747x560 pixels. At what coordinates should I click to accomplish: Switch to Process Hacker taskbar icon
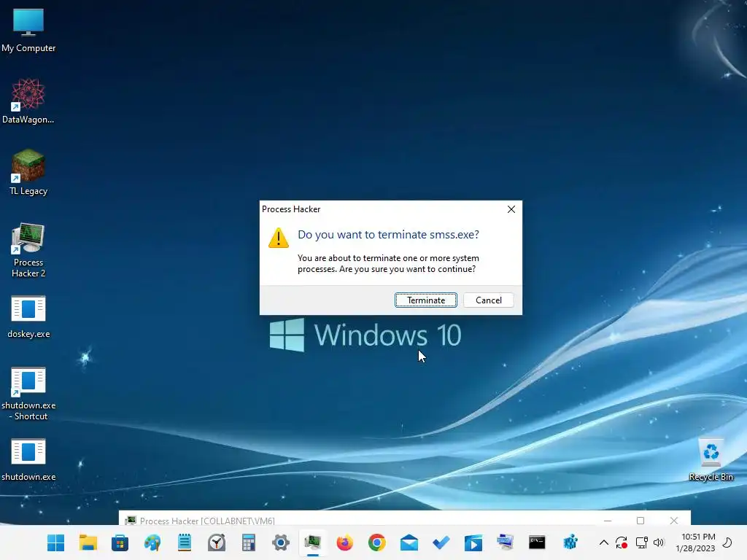(313, 542)
